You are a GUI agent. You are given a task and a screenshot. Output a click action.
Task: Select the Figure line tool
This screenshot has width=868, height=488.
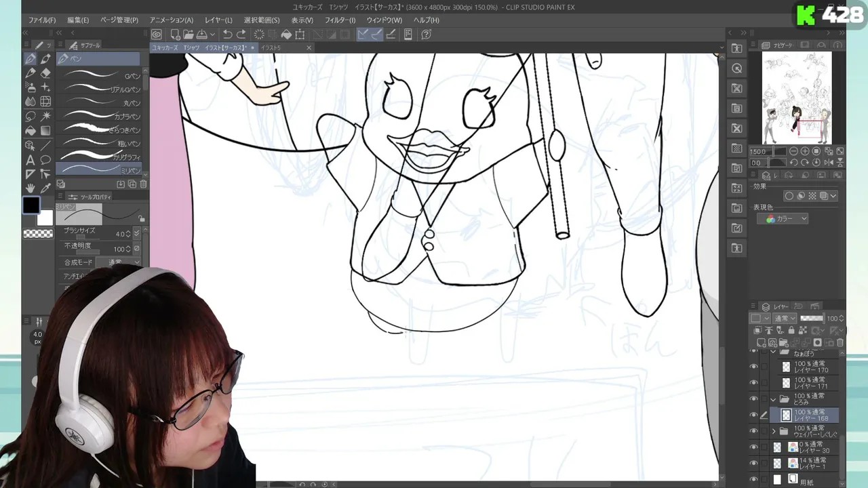point(45,145)
